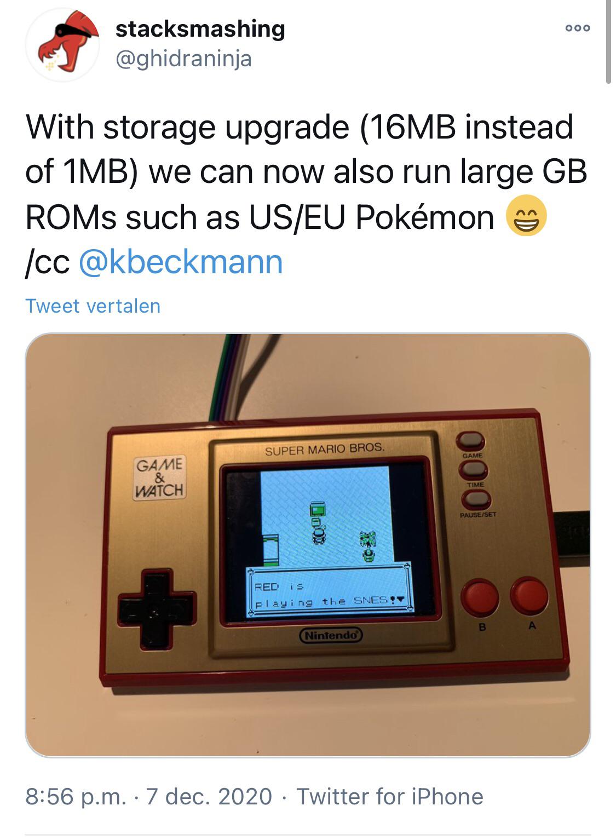
Task: Click the scrollbar at the right edge
Action: click(609, 42)
